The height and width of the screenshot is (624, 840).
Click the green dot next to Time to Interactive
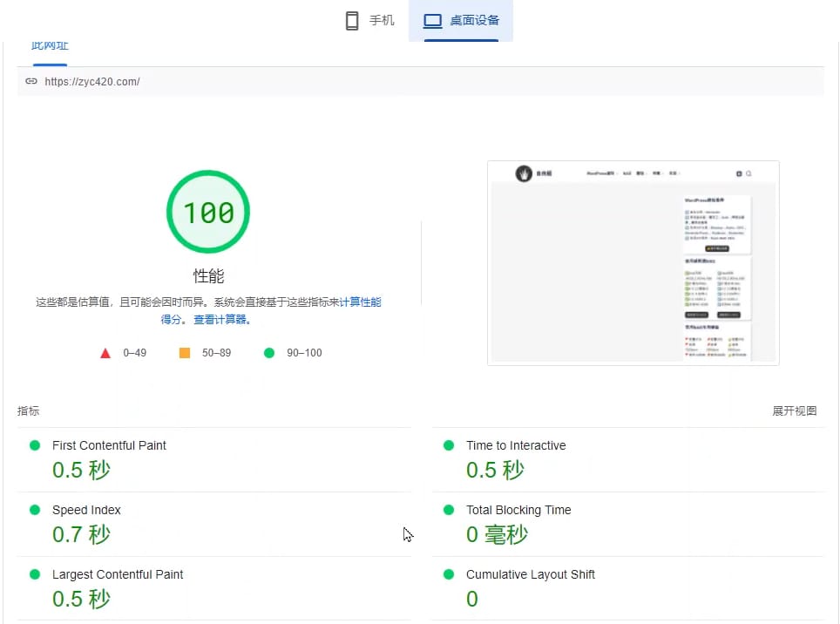pos(448,444)
